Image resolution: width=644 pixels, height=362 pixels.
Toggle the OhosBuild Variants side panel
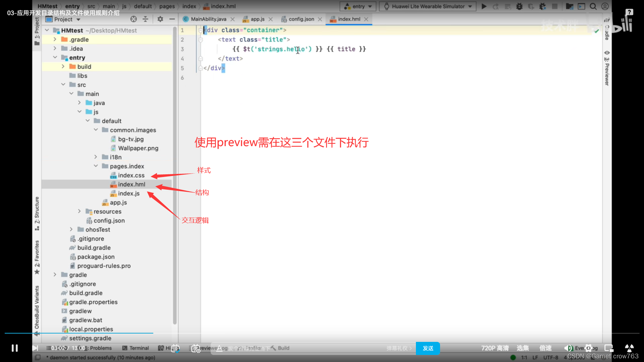click(37, 310)
